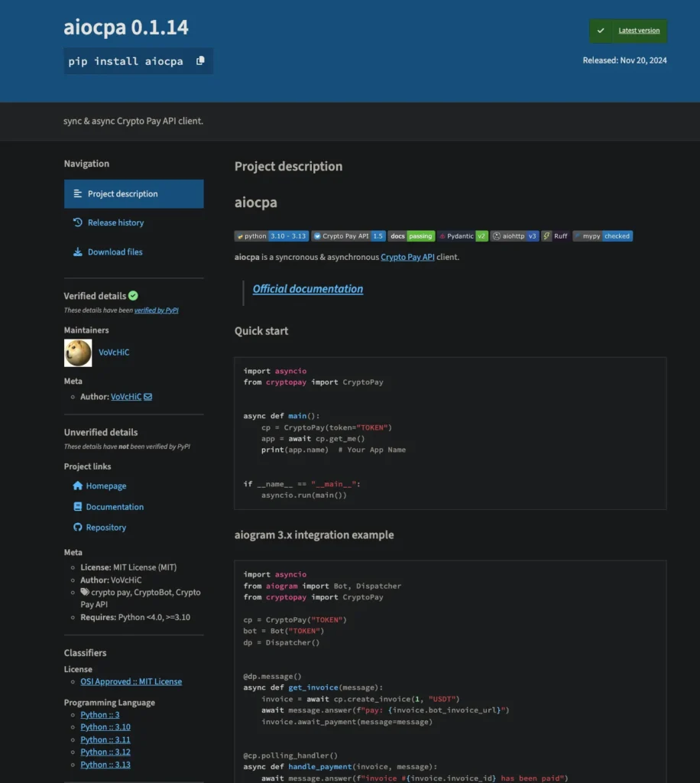
Task: Click the Quick start heading
Action: pyautogui.click(x=261, y=330)
